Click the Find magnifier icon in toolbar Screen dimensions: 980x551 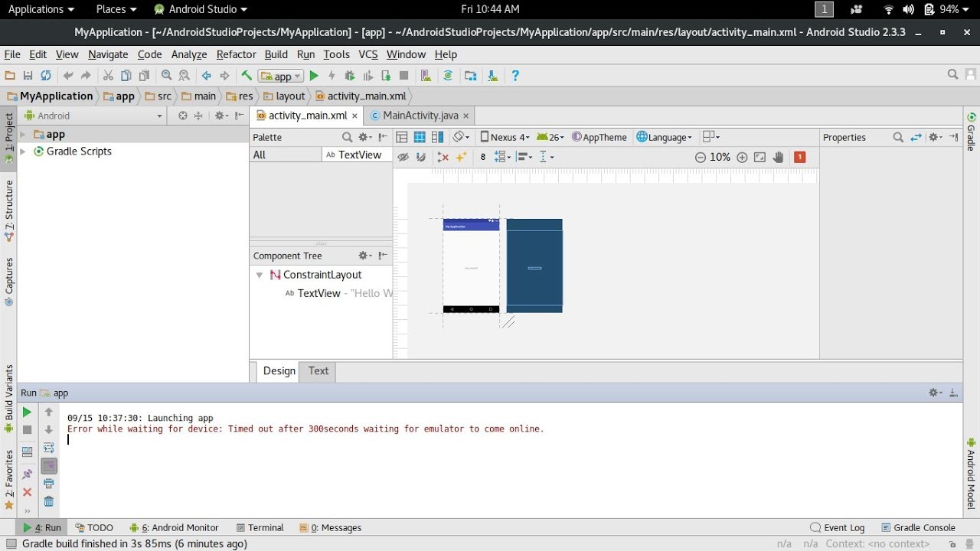[x=166, y=76]
